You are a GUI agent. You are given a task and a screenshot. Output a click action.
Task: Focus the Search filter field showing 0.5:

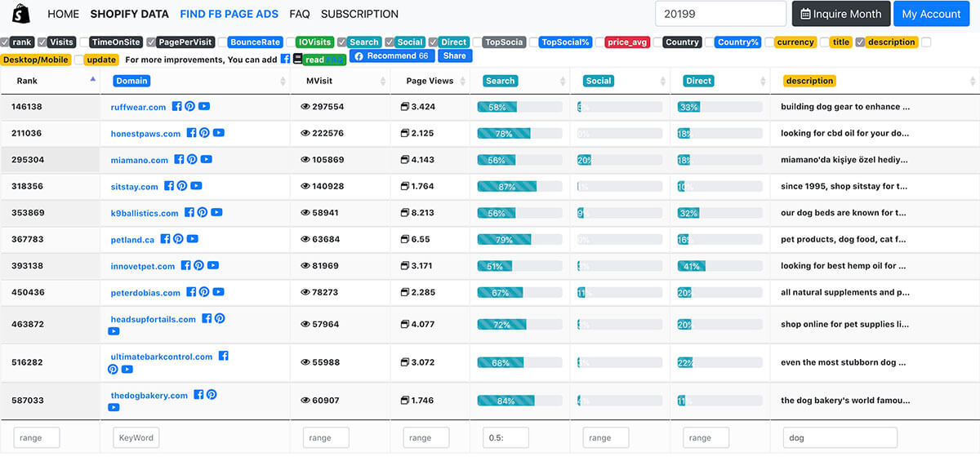point(506,438)
